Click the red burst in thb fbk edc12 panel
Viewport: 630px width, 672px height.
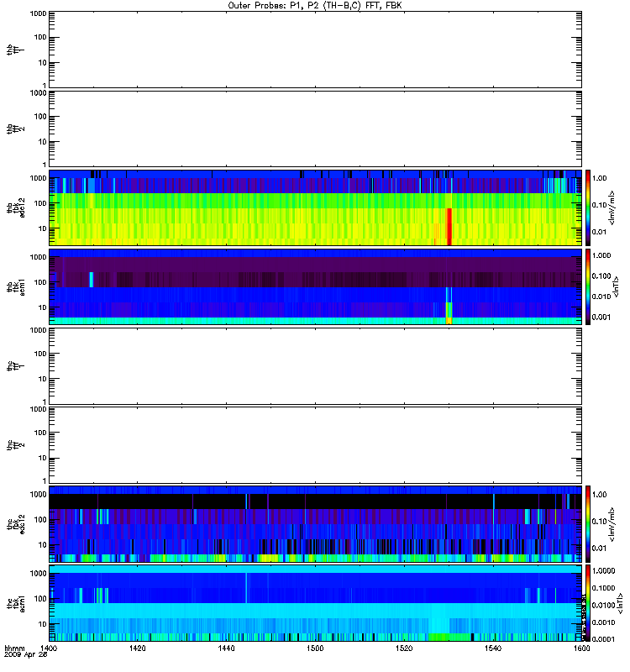[449, 227]
